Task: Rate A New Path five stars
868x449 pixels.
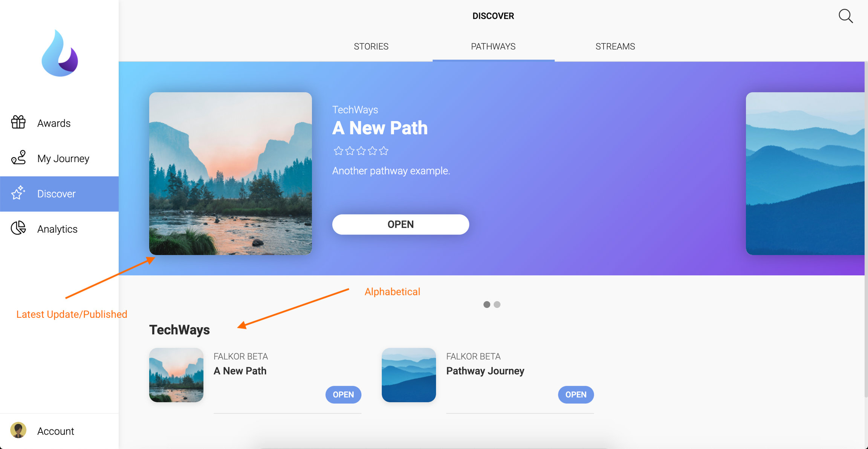Action: coord(384,151)
